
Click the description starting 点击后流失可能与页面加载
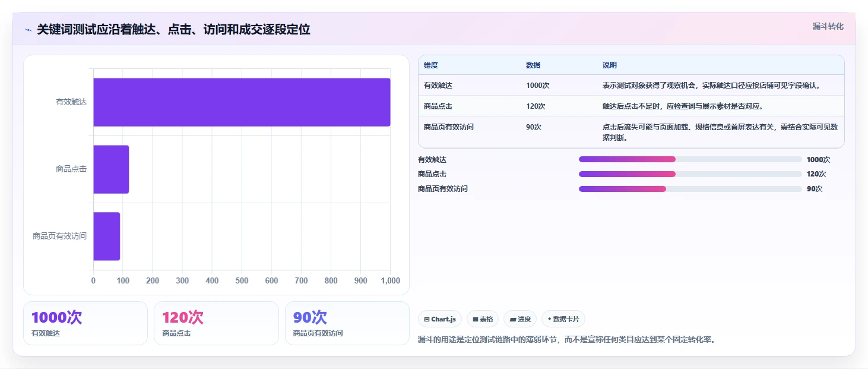click(720, 133)
